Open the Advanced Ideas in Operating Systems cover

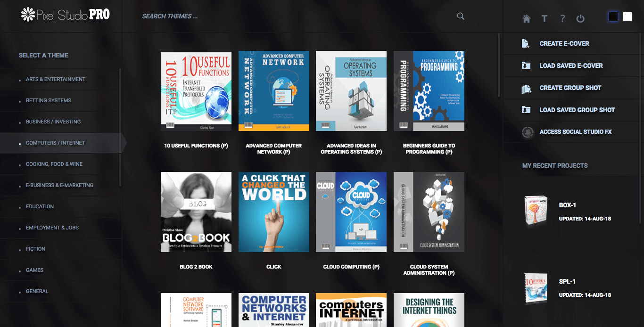351,91
